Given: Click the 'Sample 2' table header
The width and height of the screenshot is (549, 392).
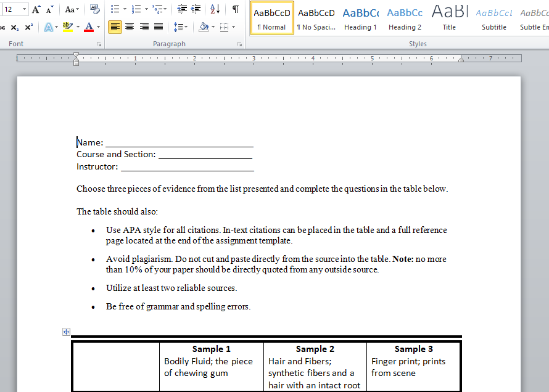Looking at the screenshot, I should [x=315, y=349].
